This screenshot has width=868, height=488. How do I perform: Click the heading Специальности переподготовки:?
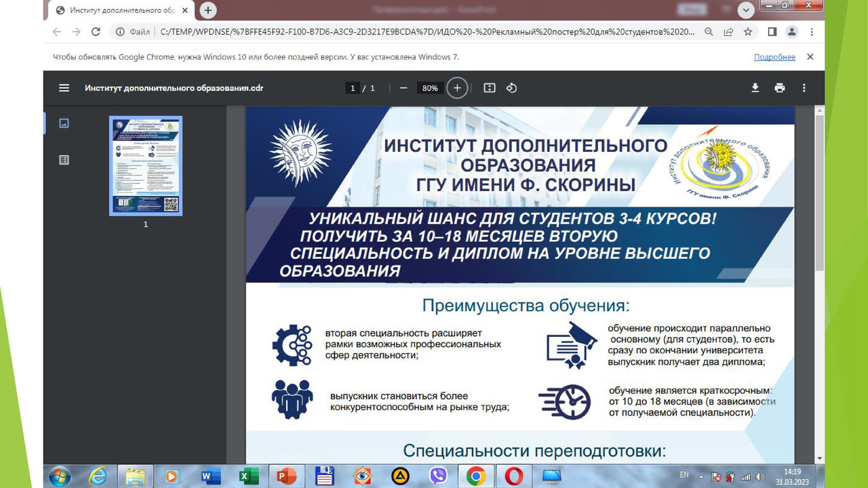tap(534, 451)
